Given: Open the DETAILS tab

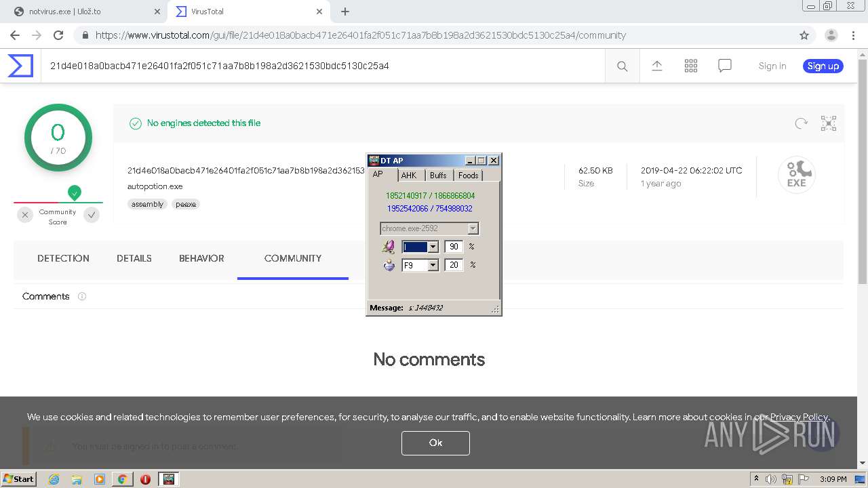Looking at the screenshot, I should pyautogui.click(x=134, y=258).
